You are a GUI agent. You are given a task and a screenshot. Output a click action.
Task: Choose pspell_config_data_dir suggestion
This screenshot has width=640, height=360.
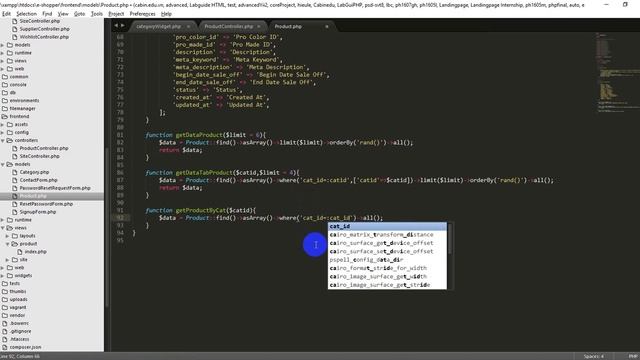point(387,260)
